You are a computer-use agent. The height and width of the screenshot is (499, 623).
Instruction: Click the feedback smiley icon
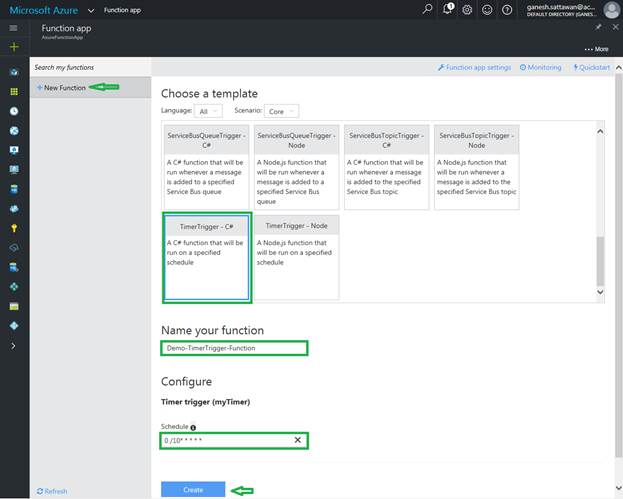tap(487, 10)
